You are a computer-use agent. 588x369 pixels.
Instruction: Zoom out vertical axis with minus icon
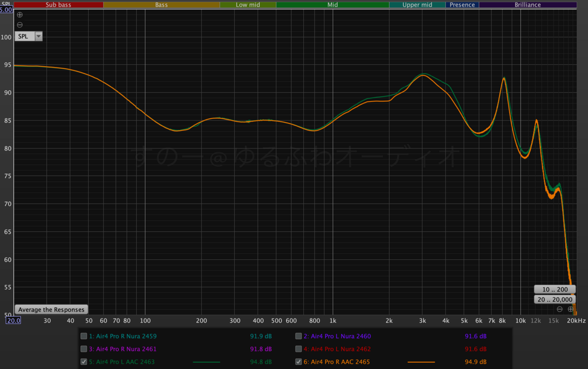pos(20,25)
